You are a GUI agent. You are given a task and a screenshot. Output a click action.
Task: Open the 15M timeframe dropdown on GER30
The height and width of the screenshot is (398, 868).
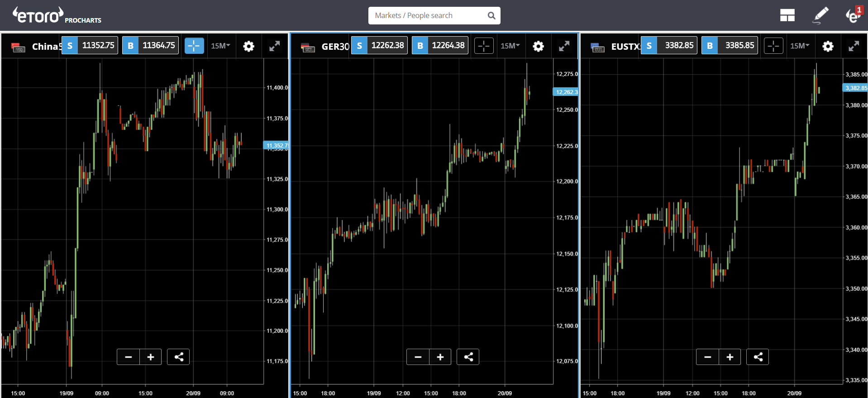[510, 46]
